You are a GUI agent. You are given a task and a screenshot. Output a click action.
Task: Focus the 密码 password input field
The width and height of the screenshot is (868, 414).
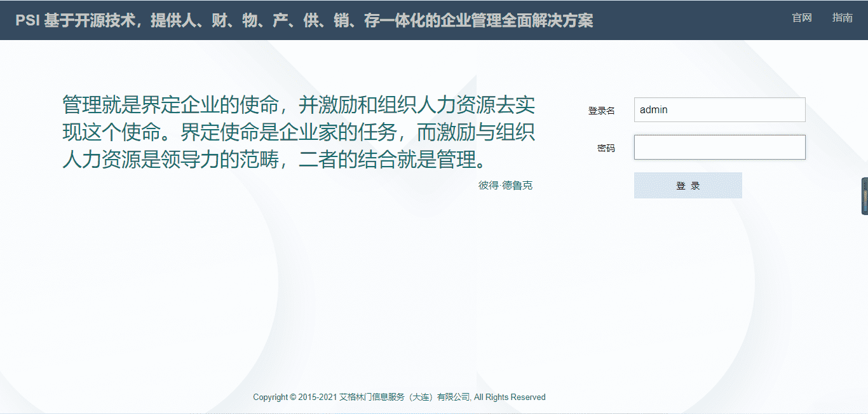coord(719,147)
